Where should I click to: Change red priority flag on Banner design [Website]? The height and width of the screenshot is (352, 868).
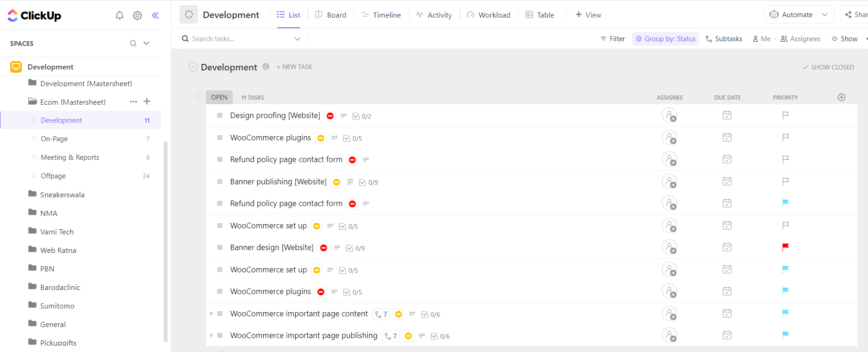tap(786, 247)
